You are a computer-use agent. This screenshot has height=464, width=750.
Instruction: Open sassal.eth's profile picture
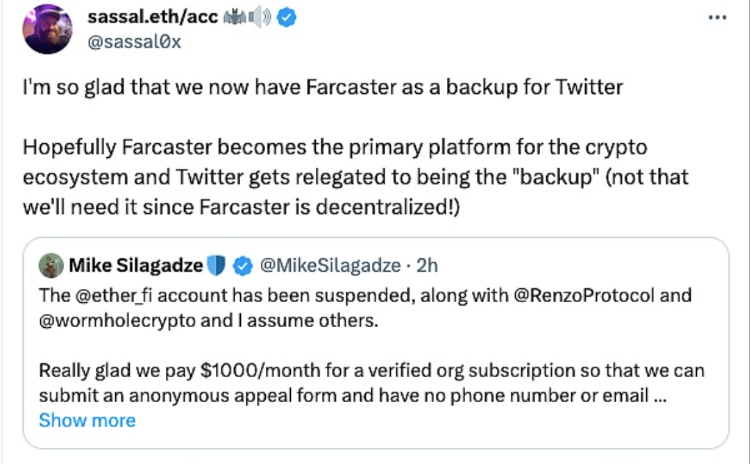tap(47, 30)
